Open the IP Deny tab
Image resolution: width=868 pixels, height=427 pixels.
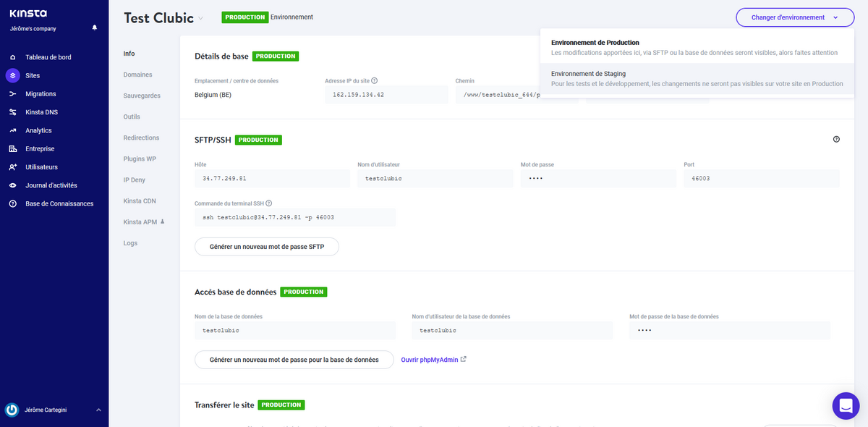point(135,179)
